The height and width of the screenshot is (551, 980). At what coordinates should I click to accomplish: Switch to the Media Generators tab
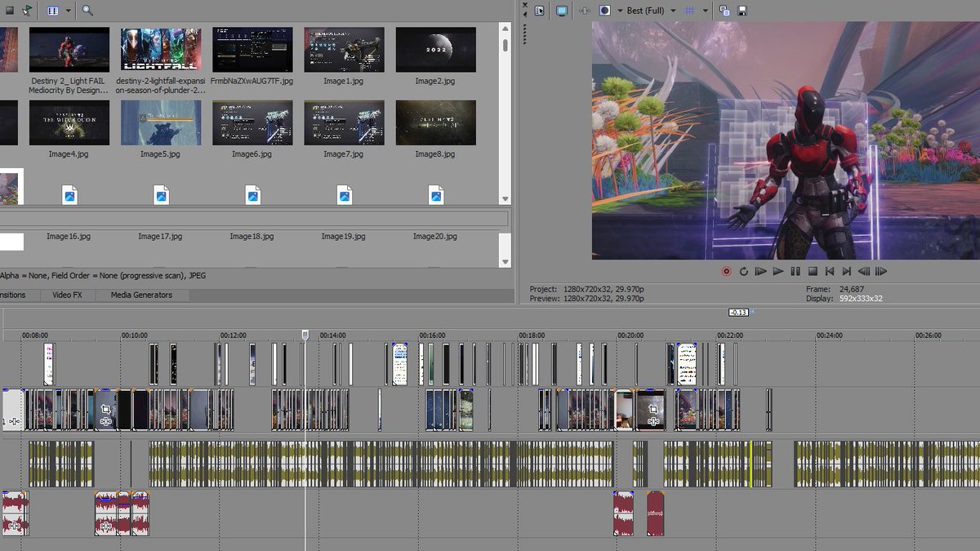tap(141, 295)
